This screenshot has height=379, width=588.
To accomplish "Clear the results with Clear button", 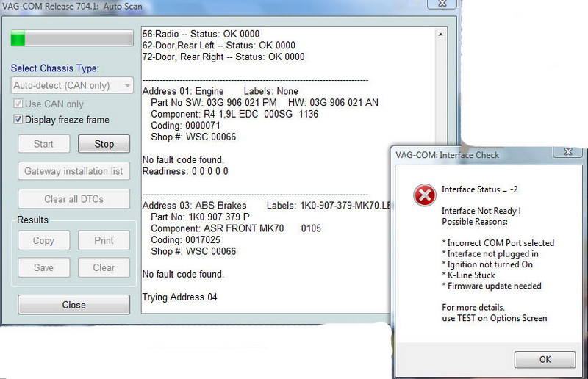I will 104,267.
